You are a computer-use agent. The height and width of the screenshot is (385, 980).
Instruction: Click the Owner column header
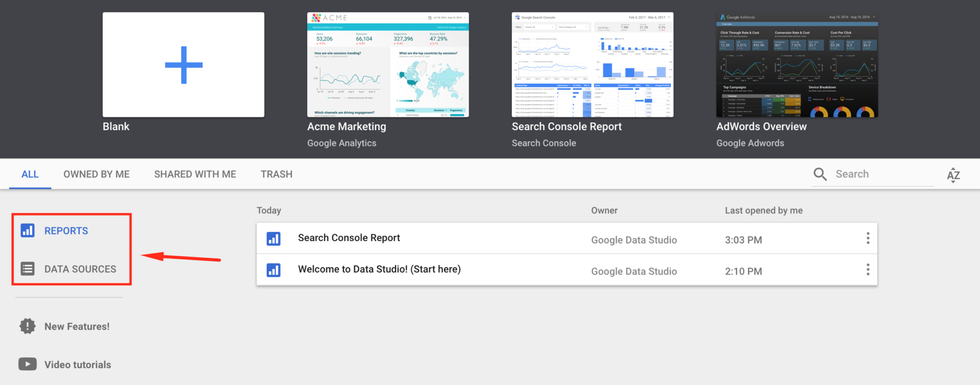coord(604,211)
